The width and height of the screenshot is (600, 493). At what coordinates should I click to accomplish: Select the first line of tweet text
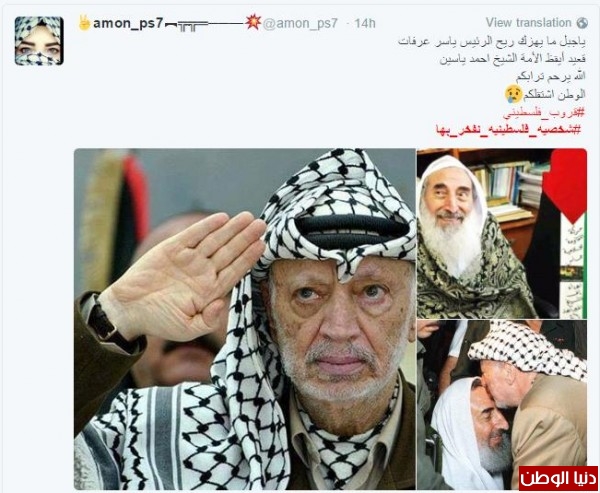pos(492,42)
